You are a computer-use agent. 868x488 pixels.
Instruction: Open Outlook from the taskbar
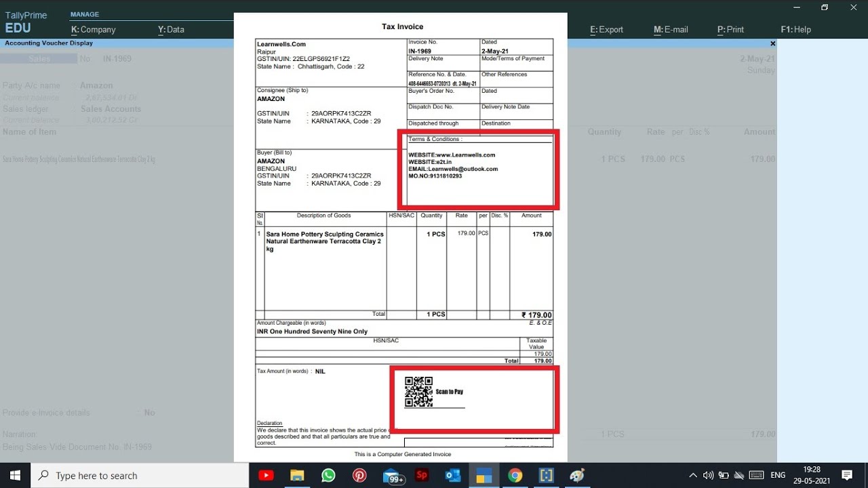point(453,475)
